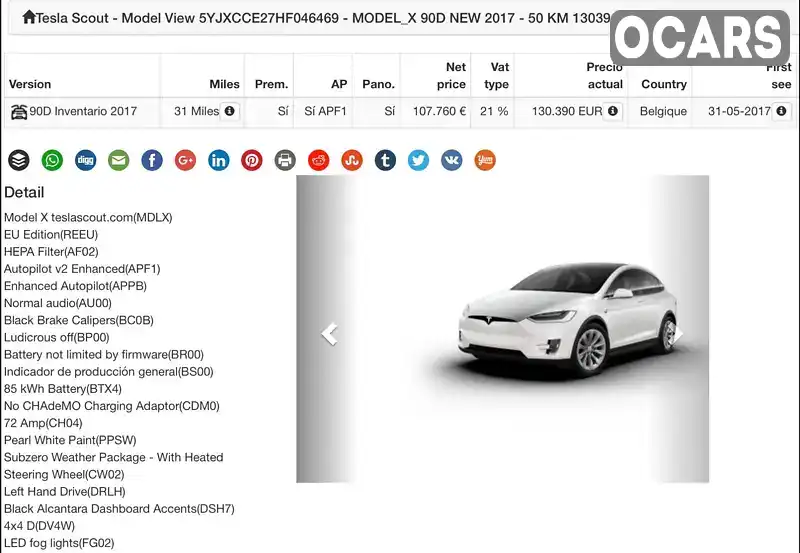
Task: Click 4x4 D(DV4W) line
Action: pyautogui.click(x=39, y=525)
